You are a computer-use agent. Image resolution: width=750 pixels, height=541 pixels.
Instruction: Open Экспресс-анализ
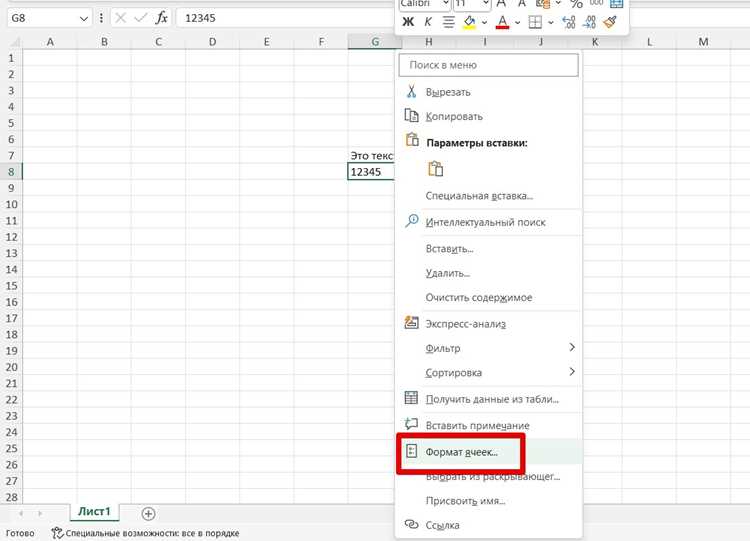(x=488, y=324)
